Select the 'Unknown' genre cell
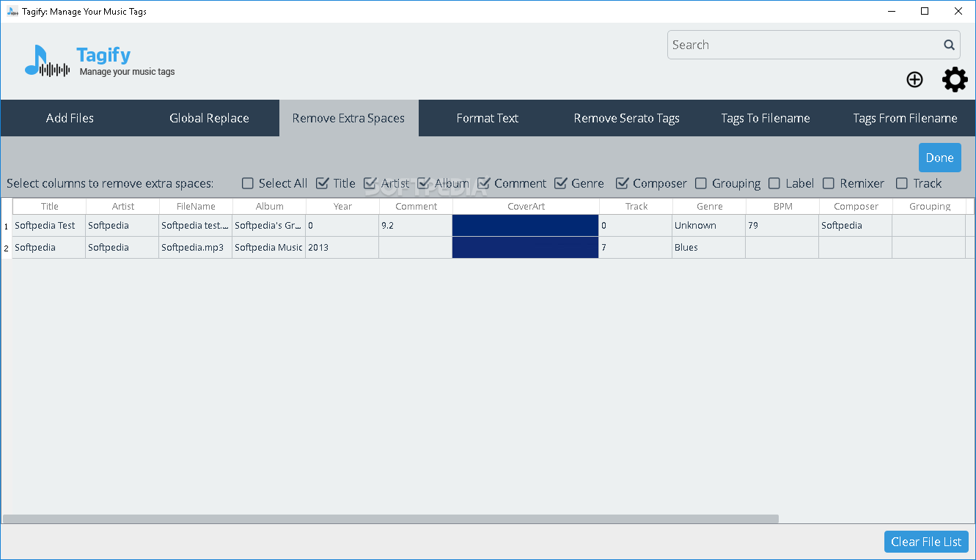 (709, 225)
